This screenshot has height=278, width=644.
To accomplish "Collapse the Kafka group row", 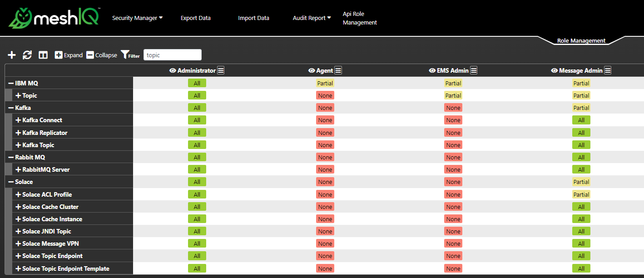I will tap(10, 108).
